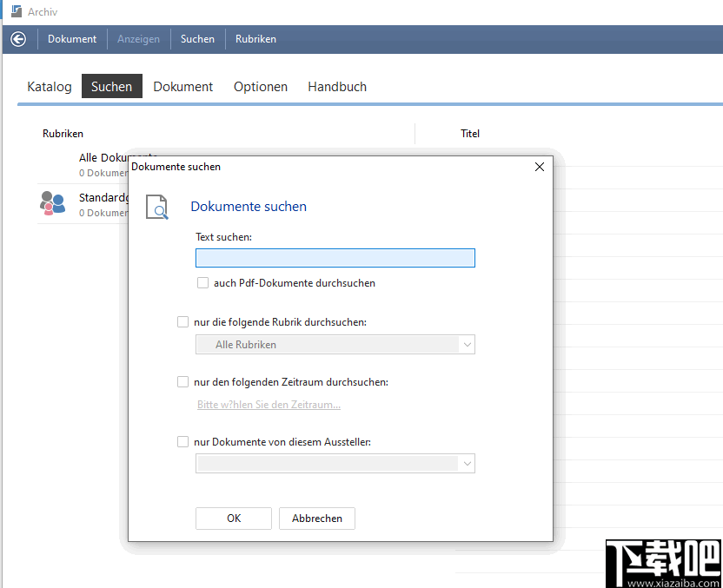This screenshot has width=723, height=588.
Task: Click the Rubriken column header
Action: pyautogui.click(x=63, y=134)
